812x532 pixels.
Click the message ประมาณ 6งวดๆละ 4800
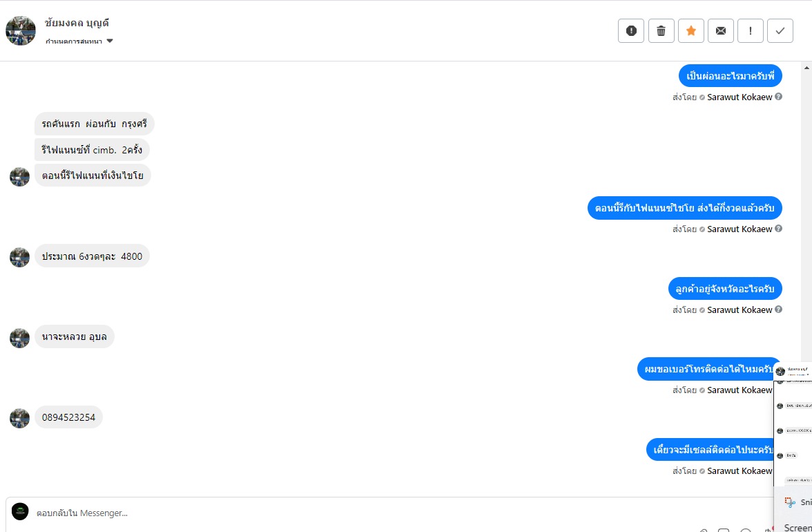pos(92,256)
